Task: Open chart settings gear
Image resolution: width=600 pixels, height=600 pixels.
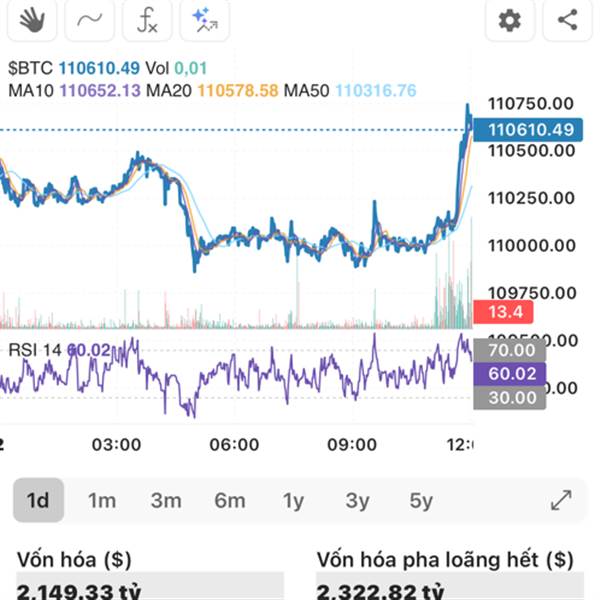Action: coord(510,19)
